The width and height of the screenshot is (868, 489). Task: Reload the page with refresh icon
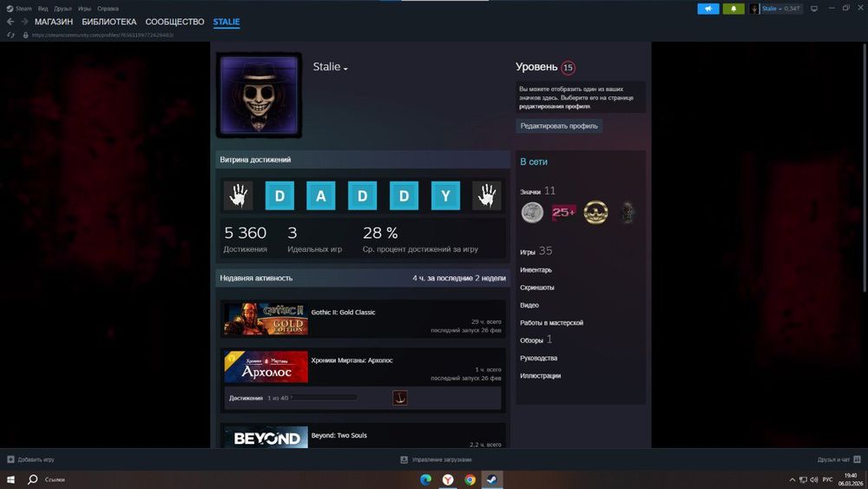tap(10, 35)
